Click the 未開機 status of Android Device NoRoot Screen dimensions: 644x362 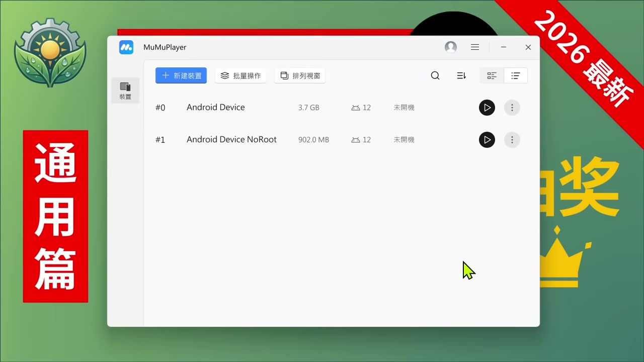[x=404, y=140]
